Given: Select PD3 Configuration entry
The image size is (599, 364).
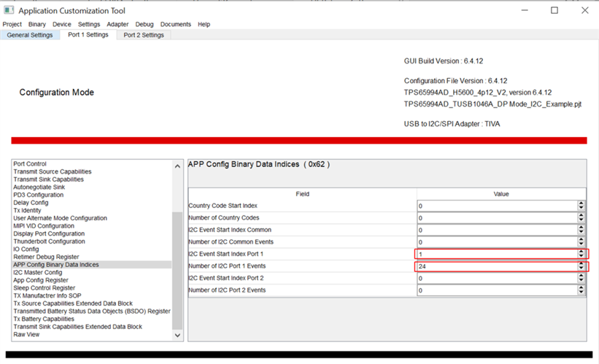Looking at the screenshot, I should 38,195.
